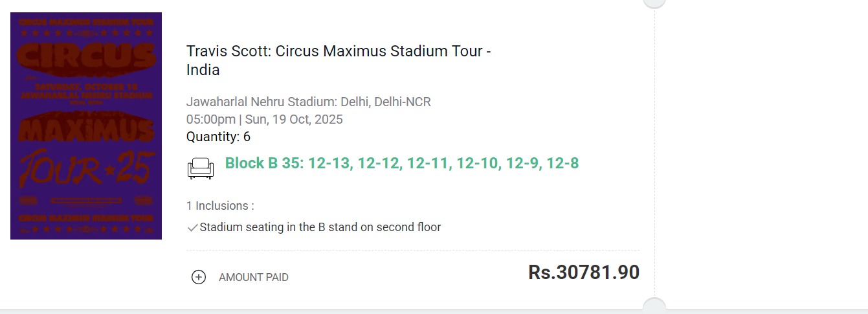The image size is (868, 314).
Task: Click the Jawaharlal Nehru Stadium venue line
Action: [x=308, y=102]
